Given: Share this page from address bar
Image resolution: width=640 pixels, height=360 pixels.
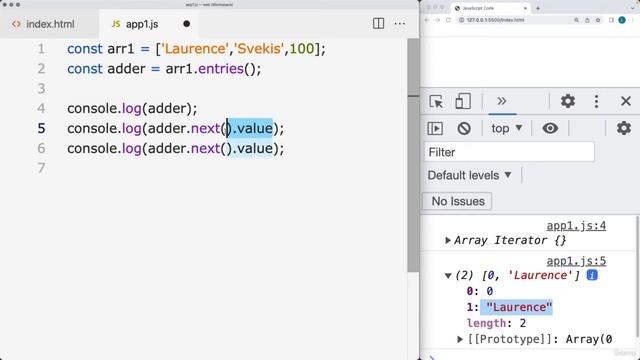Looking at the screenshot, I should pyautogui.click(x=587, y=20).
